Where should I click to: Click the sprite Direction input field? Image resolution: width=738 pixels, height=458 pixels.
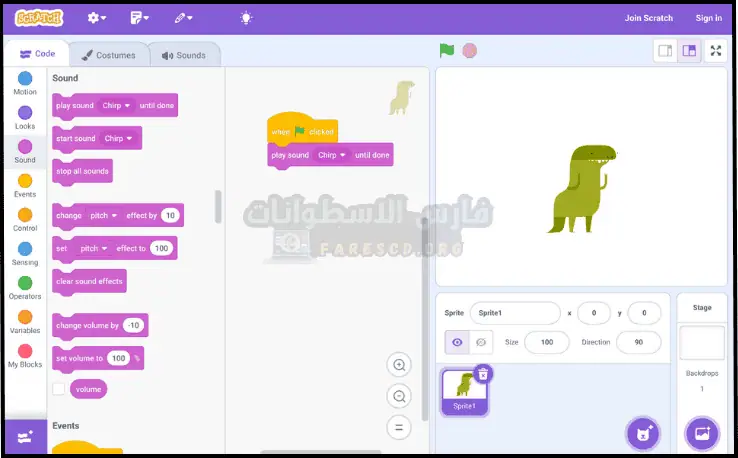pos(638,342)
